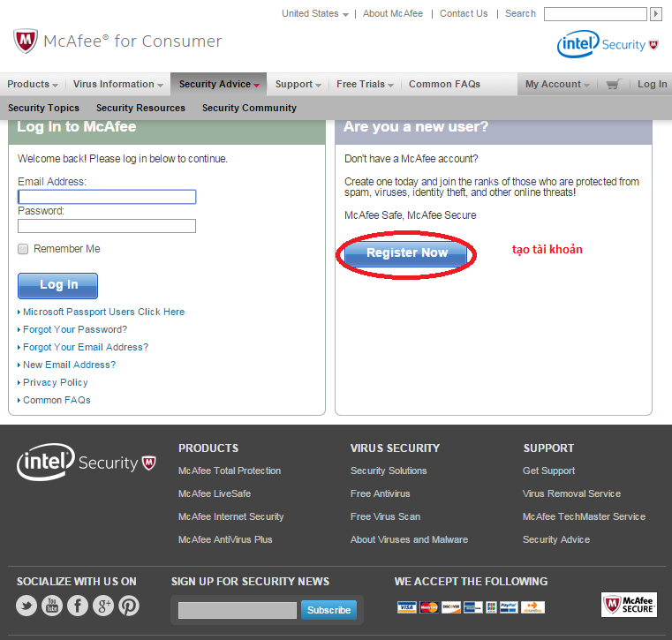672x640 pixels.
Task: Click the Register Now button
Action: pyautogui.click(x=406, y=253)
